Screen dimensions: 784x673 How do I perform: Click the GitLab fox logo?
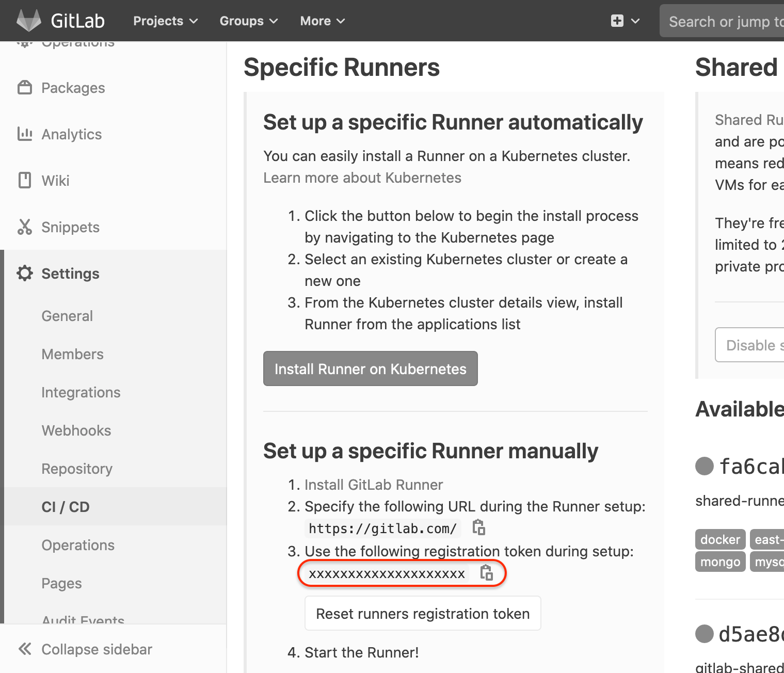28,21
